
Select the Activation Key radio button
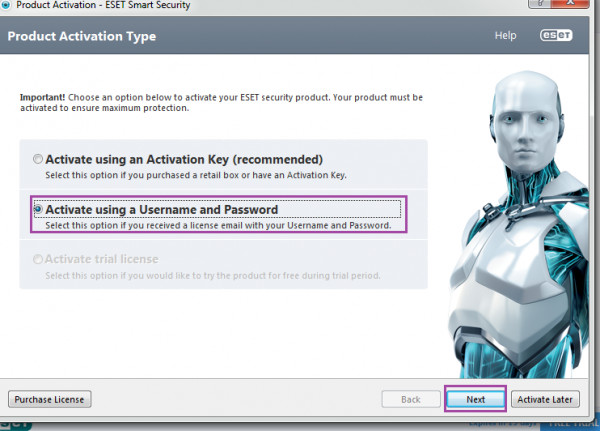[38, 159]
